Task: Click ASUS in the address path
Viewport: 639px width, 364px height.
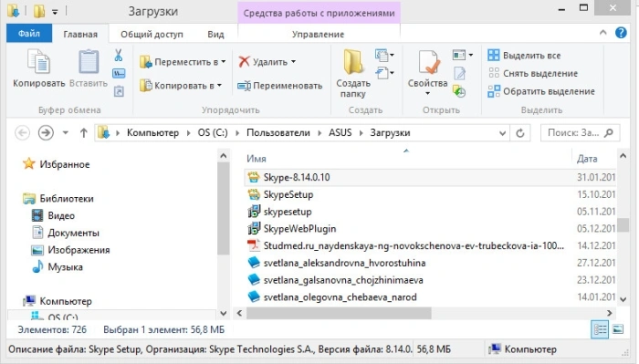Action: point(340,132)
